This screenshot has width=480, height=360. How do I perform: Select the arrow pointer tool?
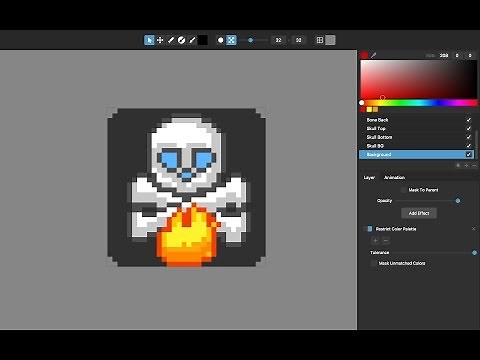149,40
